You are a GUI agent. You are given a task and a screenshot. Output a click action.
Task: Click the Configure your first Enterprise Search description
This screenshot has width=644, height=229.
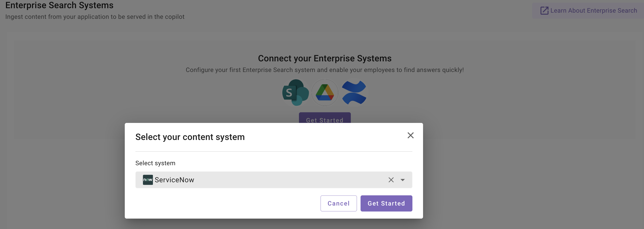tap(324, 70)
